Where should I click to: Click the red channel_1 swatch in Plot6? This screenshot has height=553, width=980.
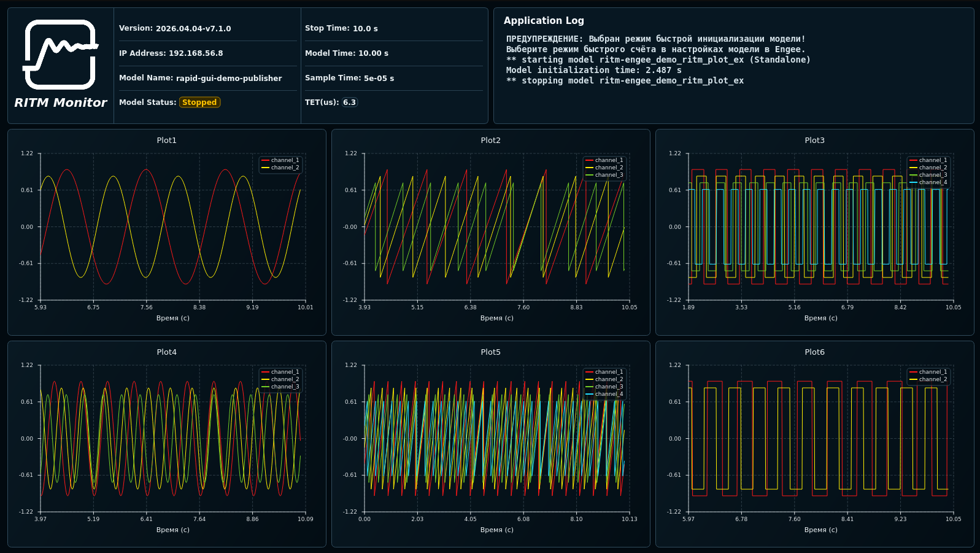pyautogui.click(x=913, y=372)
